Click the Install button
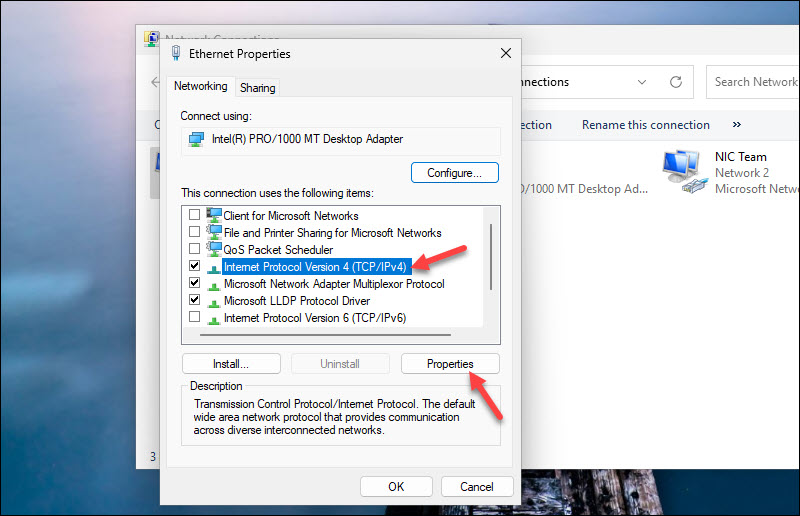Image resolution: width=800 pixels, height=516 pixels. coord(231,364)
